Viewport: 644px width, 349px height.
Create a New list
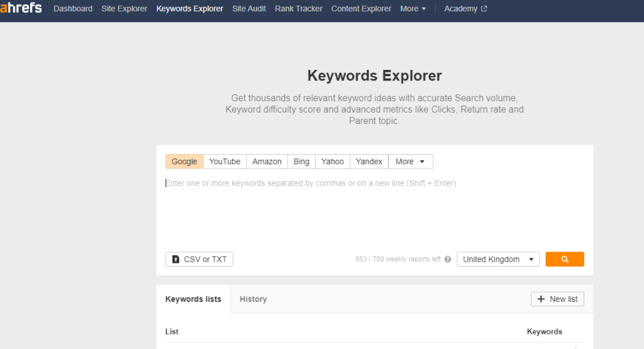point(557,299)
